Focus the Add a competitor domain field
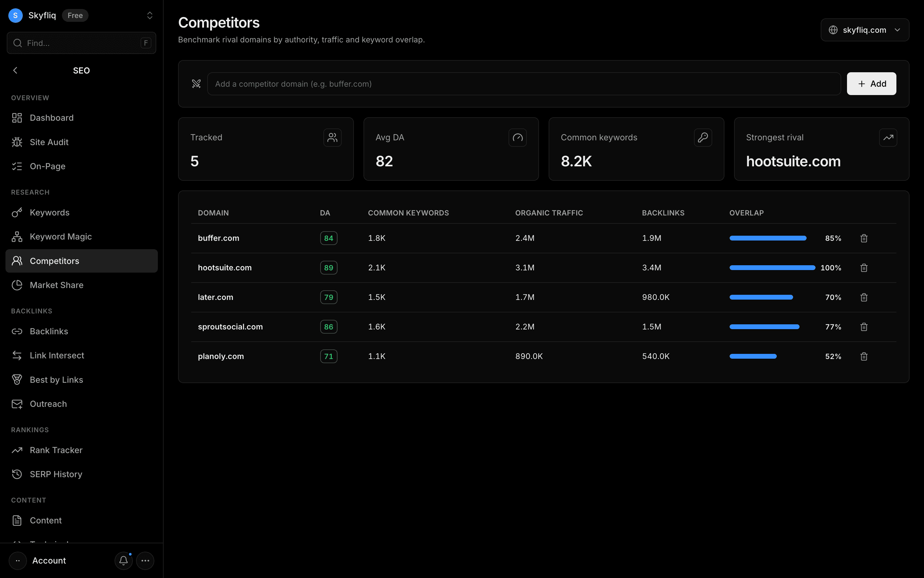924x578 pixels. point(524,84)
